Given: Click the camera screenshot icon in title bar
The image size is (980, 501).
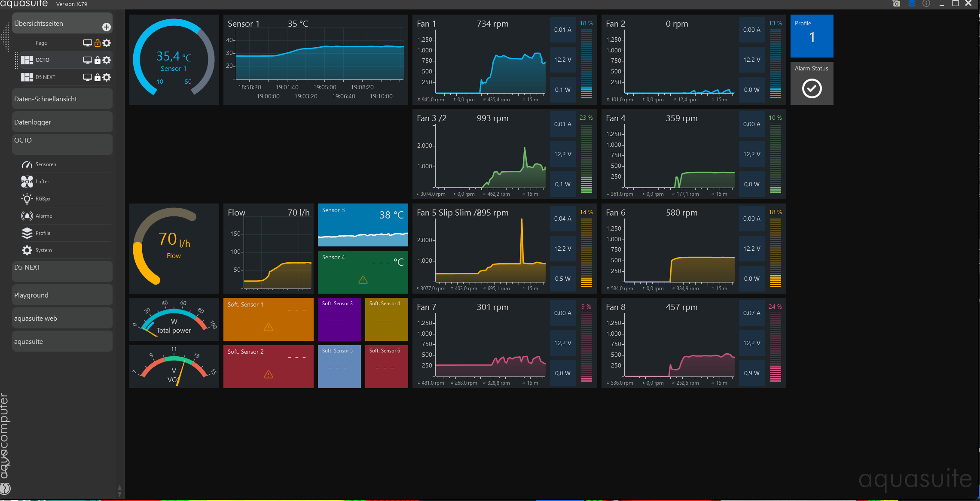Looking at the screenshot, I should [896, 4].
